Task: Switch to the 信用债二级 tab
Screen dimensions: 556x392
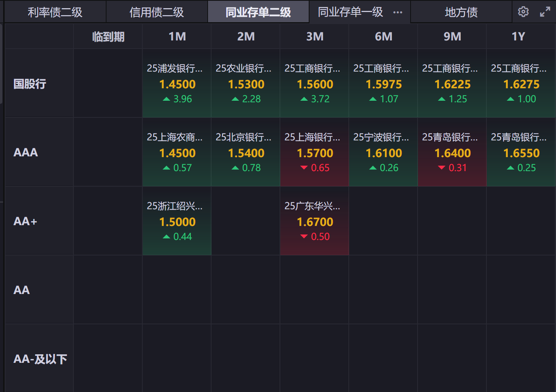Action: click(157, 12)
